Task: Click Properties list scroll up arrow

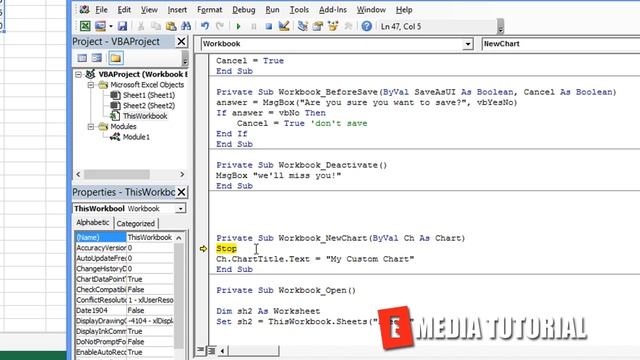Action: coord(179,238)
